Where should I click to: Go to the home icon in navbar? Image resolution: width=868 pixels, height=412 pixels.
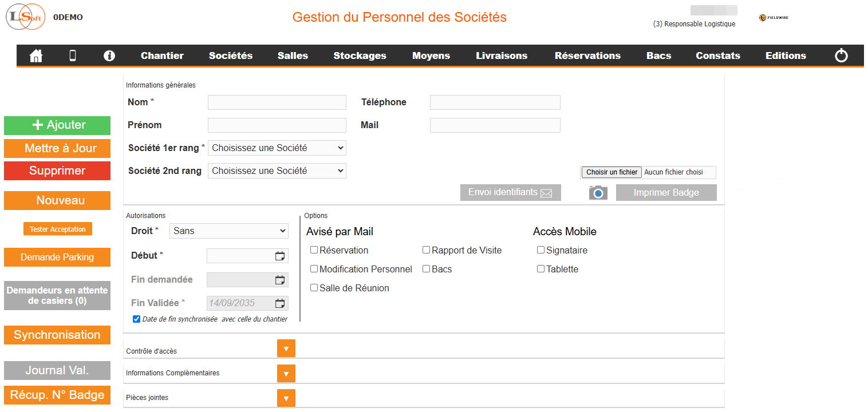tap(36, 56)
